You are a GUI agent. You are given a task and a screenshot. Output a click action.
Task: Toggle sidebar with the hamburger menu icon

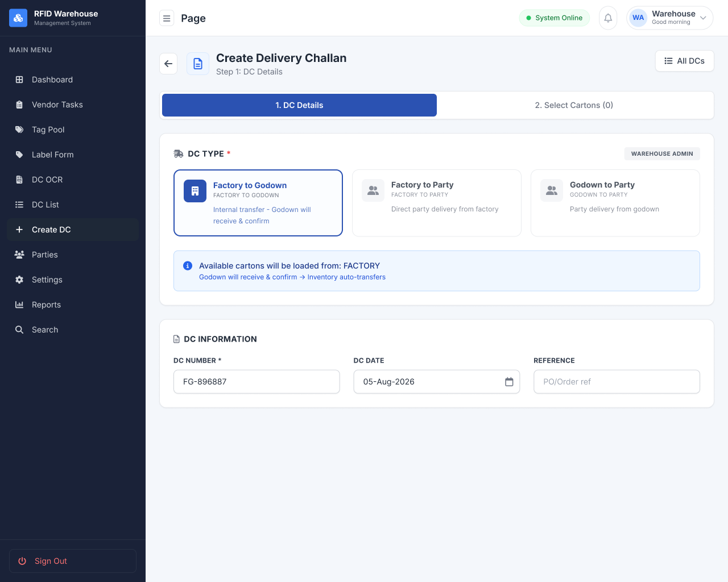pyautogui.click(x=167, y=18)
